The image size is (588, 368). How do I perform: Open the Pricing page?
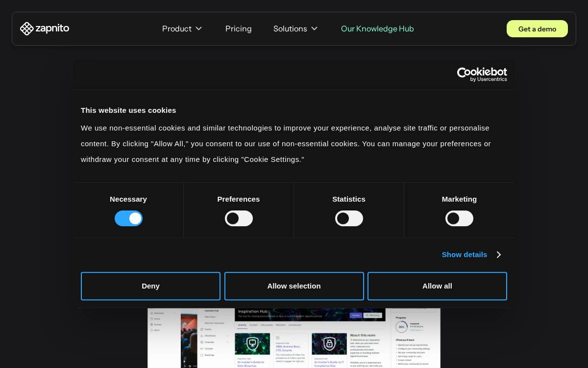point(239,28)
